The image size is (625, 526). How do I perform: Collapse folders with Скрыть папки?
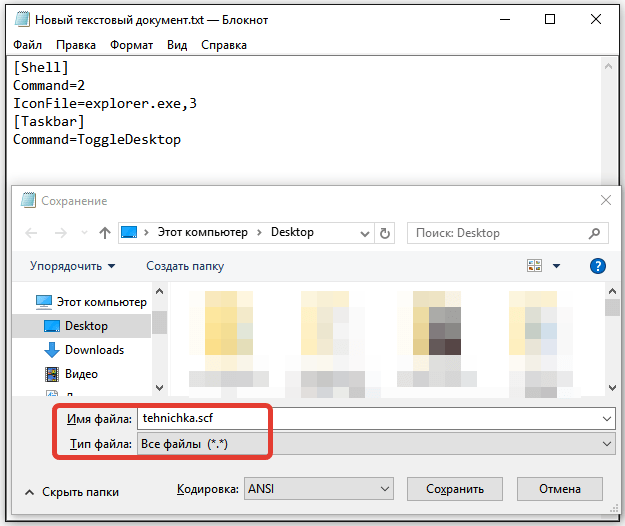72,492
